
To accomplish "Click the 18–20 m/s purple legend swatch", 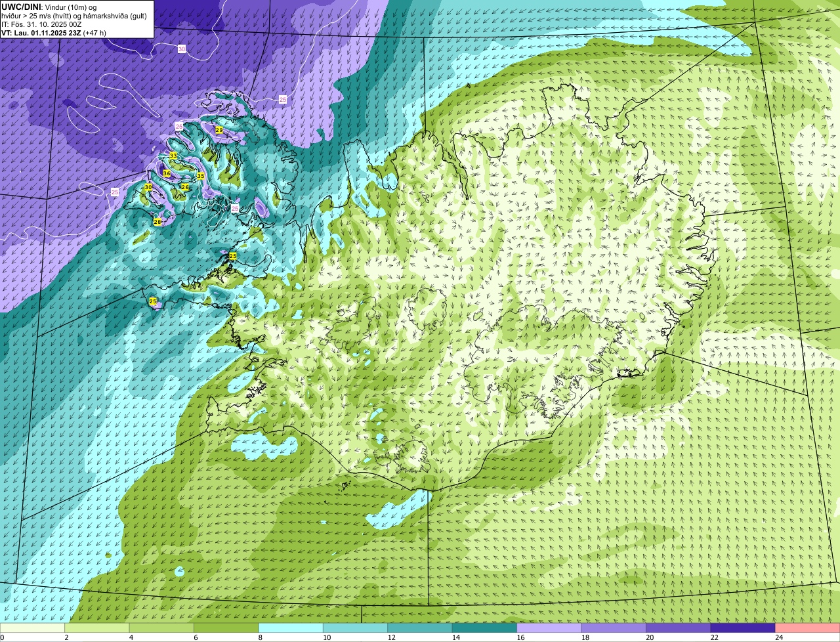I will (x=614, y=628).
